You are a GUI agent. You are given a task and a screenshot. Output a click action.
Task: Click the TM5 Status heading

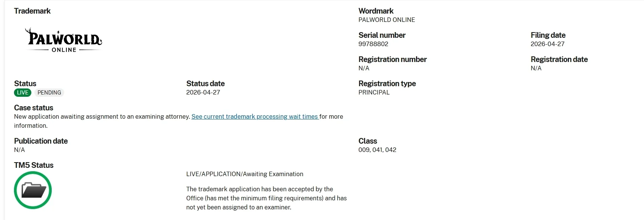pos(34,165)
